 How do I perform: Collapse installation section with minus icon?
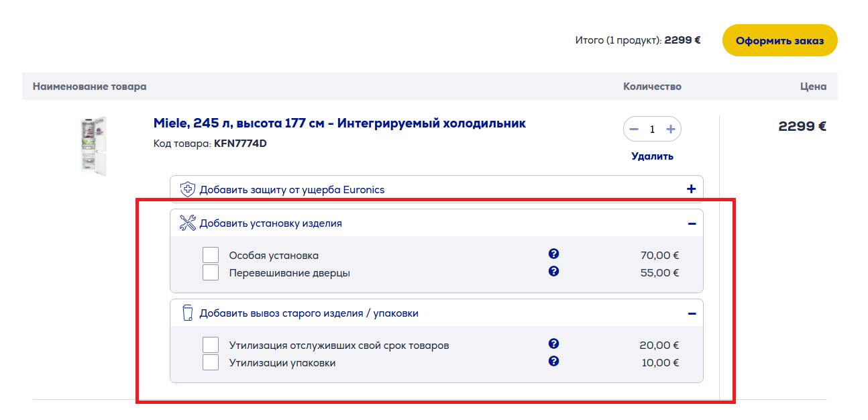(x=692, y=223)
